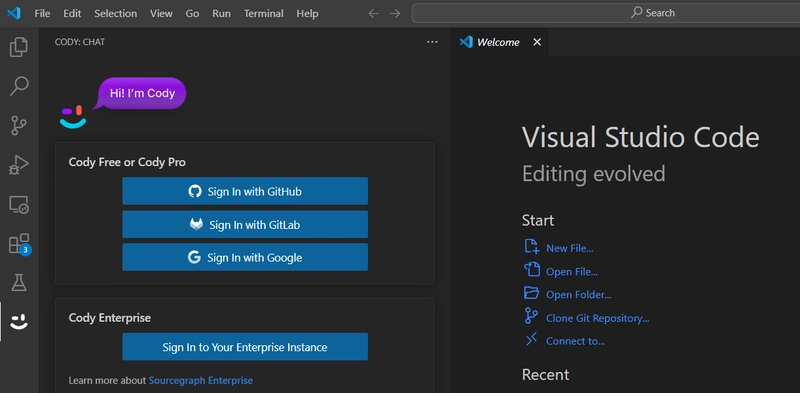
Task: Close the Welcome tab
Action: click(537, 42)
